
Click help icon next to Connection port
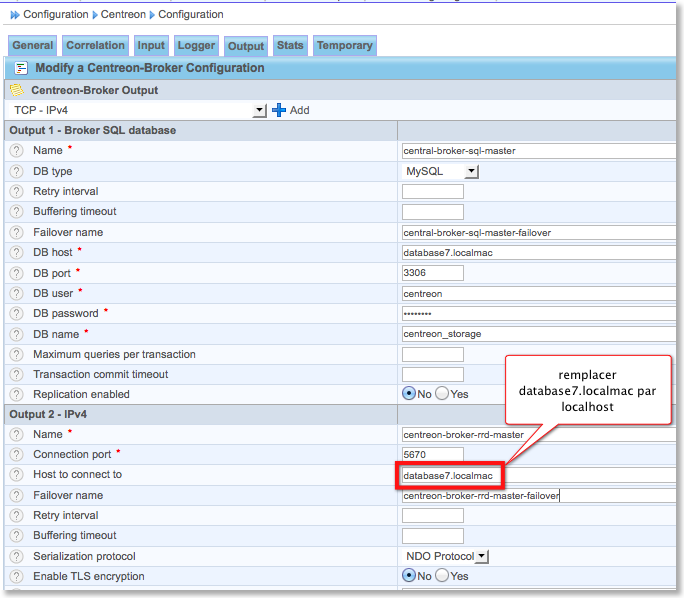point(16,454)
